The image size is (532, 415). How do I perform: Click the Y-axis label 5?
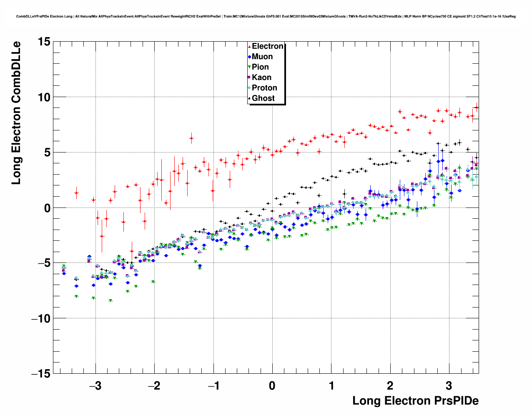click(x=47, y=152)
